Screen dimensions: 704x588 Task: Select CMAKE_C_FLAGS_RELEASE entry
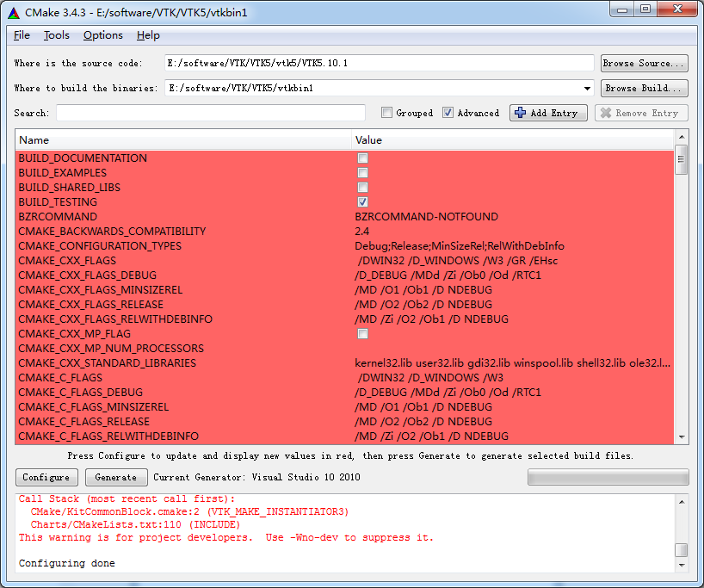coord(84,422)
